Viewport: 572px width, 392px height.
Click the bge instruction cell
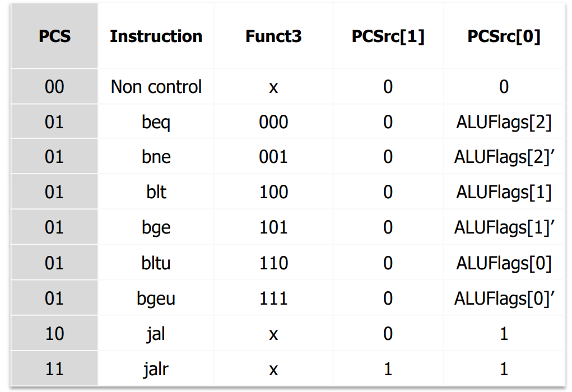point(156,228)
